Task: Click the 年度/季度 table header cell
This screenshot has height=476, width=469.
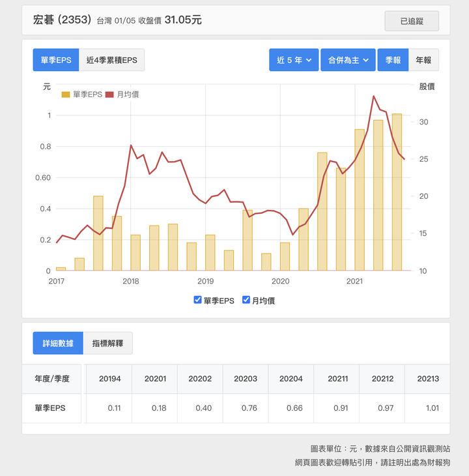Action: 52,379
